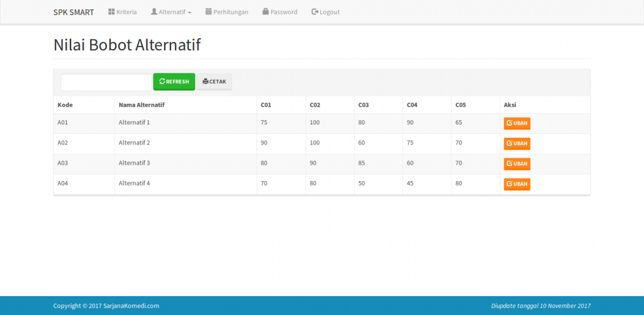Click C03 value 85 in A03 row

click(x=362, y=163)
